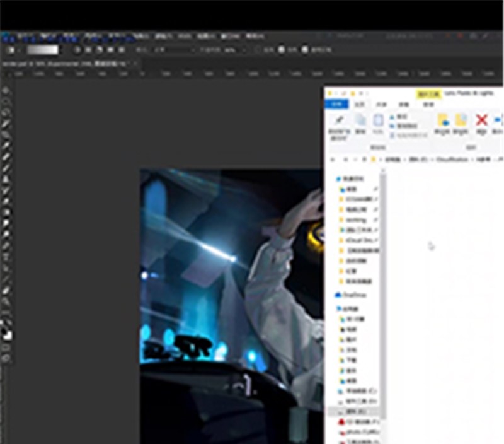Open the Window (窗口) menu in Photoshop
Image resolution: width=504 pixels, height=444 pixels.
(x=231, y=36)
